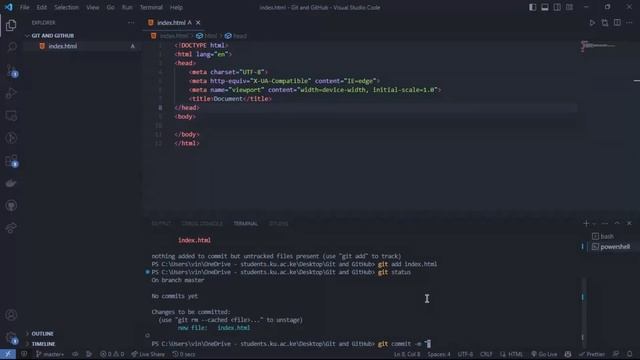Open the Accounts icon in activity bar
Viewport: 640px width, 360px height.
11,315
